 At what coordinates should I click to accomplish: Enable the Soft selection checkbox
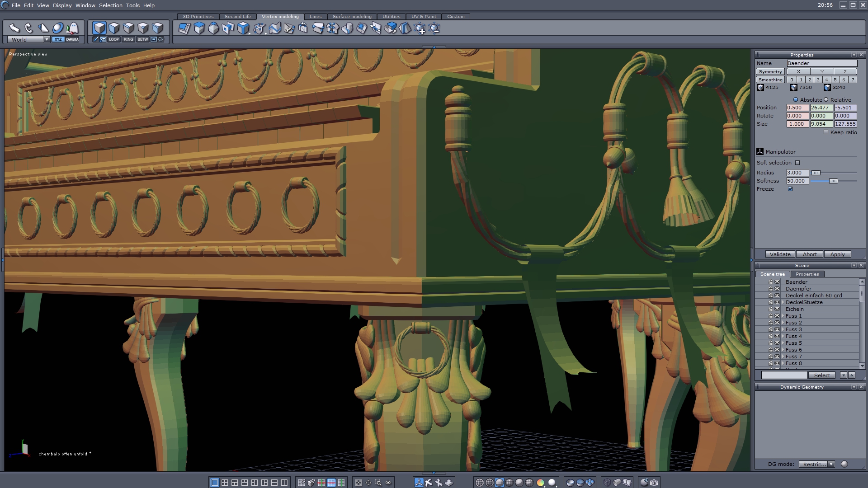click(797, 163)
